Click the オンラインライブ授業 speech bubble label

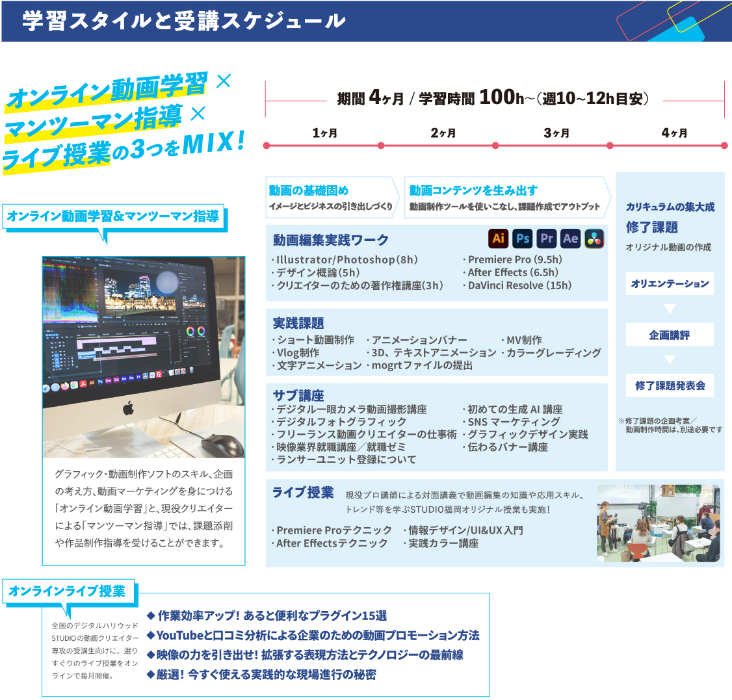click(x=66, y=591)
